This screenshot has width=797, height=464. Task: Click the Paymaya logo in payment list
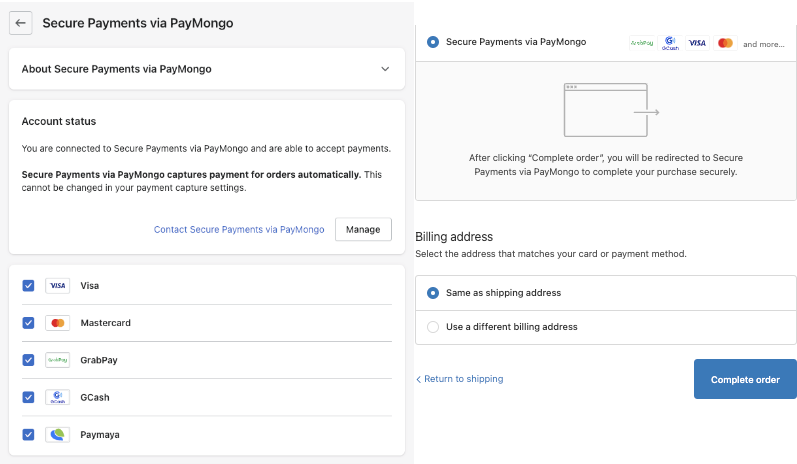click(57, 435)
